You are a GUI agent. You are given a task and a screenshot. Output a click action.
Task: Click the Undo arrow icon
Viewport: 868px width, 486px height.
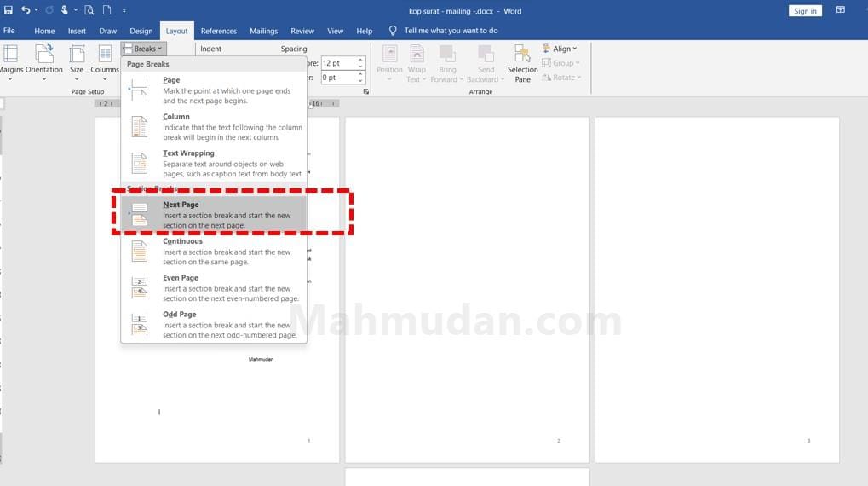26,10
